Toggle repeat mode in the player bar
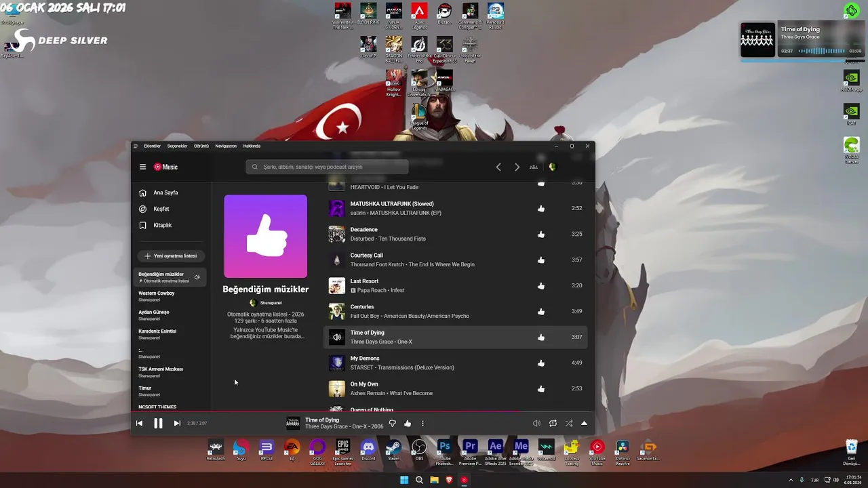This screenshot has height=488, width=868. pyautogui.click(x=553, y=423)
